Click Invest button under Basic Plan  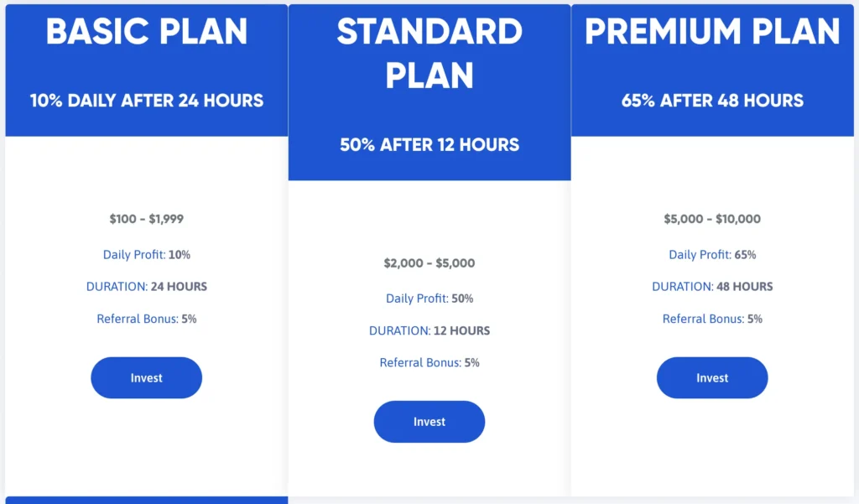146,378
